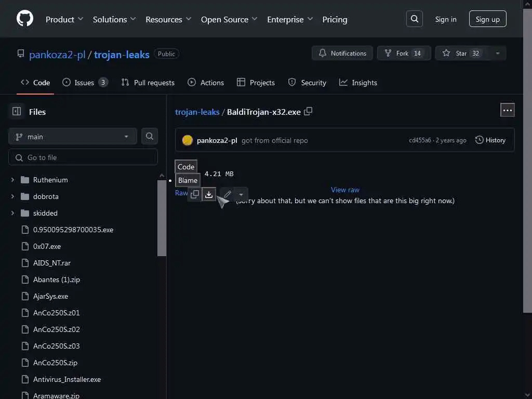This screenshot has width=532, height=399.
Task: Star the trojan-leaks repository
Action: tap(462, 54)
